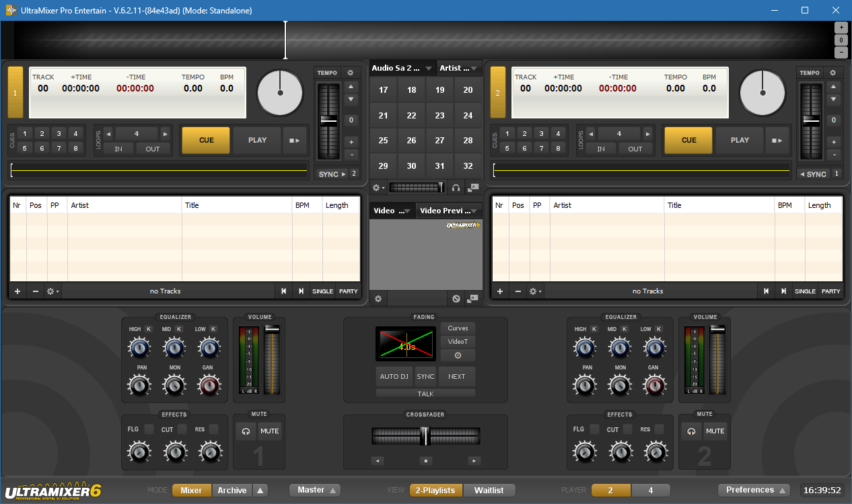This screenshot has width=852, height=504.
Task: Toggle LOW kill on channel 2
Action: pos(659,329)
